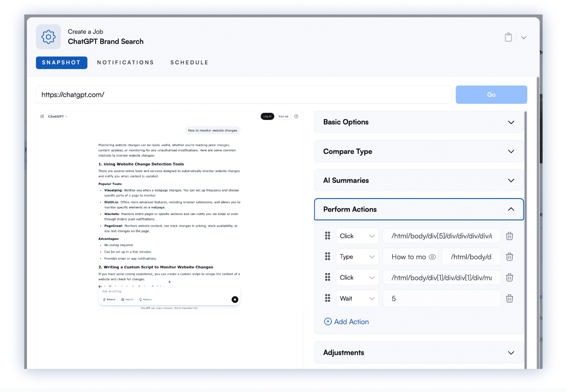This screenshot has height=392, width=567.
Task: Grab the drag handle of the Wait action
Action: coord(327,298)
